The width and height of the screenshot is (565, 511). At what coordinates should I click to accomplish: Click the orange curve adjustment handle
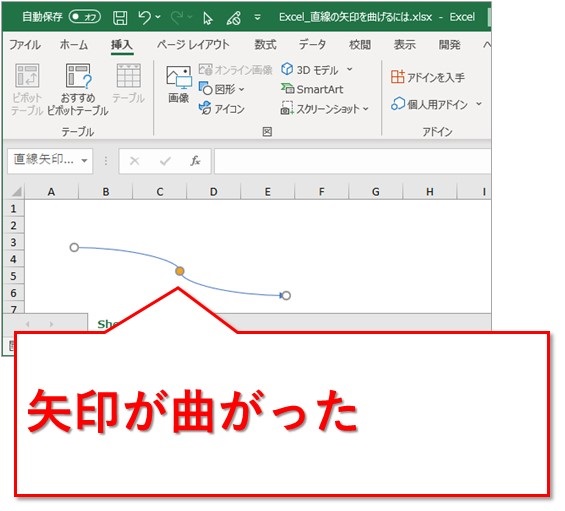pos(180,271)
